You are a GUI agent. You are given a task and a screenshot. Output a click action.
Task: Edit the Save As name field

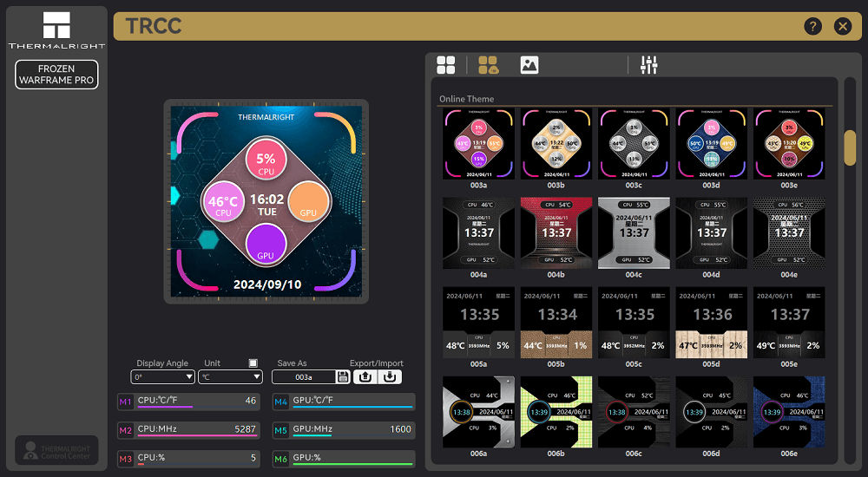pos(303,377)
